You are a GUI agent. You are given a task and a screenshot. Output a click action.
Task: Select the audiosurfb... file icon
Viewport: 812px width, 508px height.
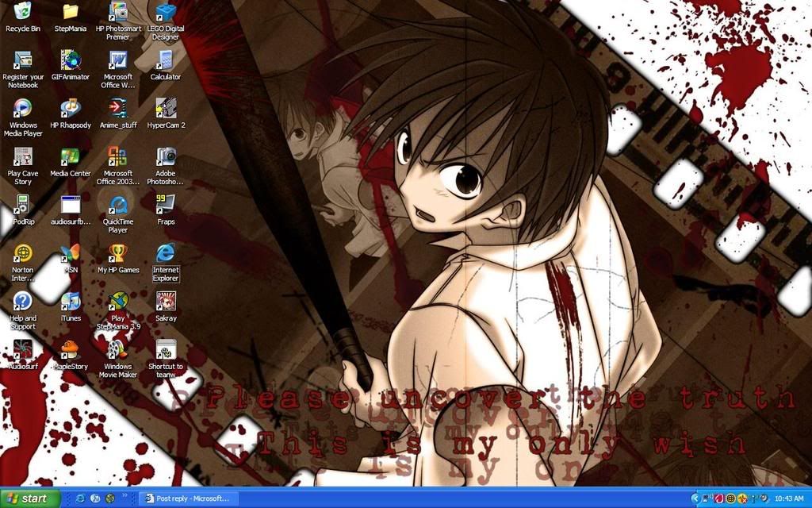point(71,210)
